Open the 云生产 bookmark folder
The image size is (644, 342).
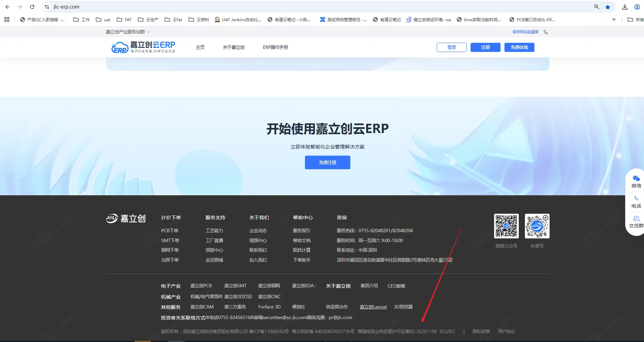[148, 19]
